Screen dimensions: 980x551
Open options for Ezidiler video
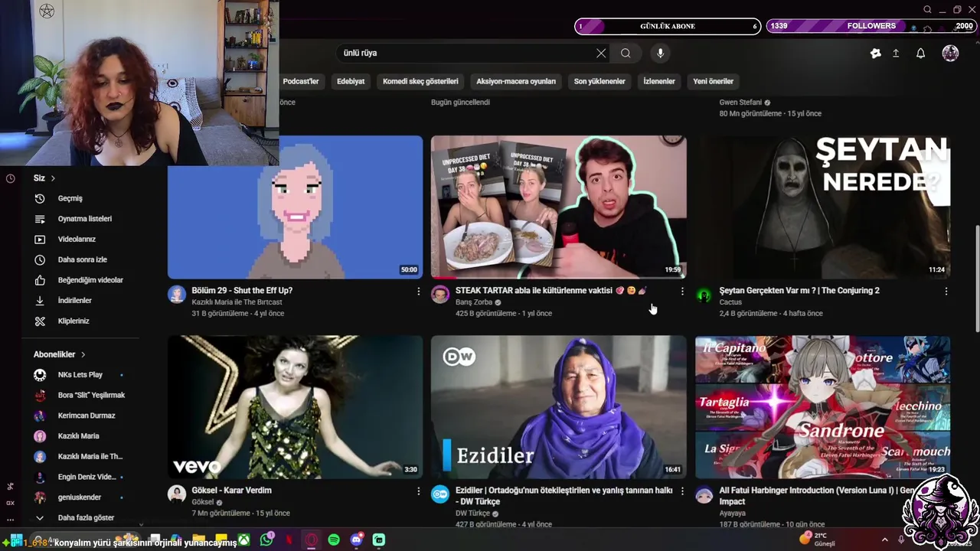coord(682,491)
